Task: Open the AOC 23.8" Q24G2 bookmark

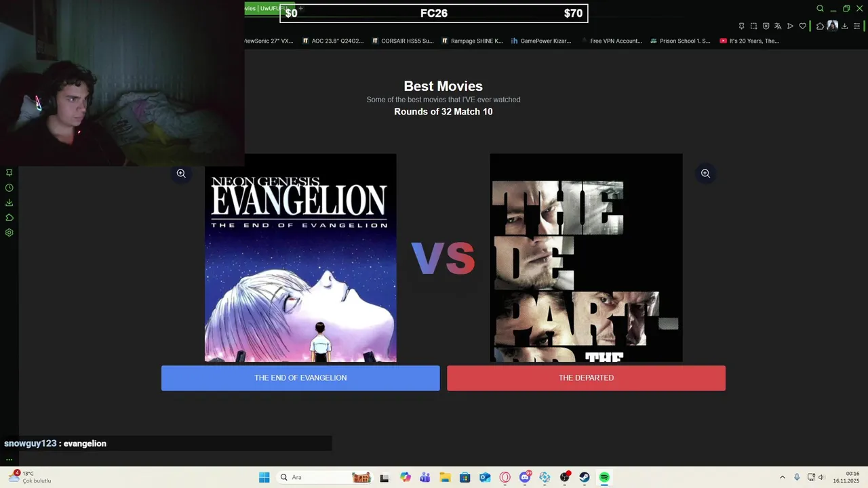Action: 332,41
